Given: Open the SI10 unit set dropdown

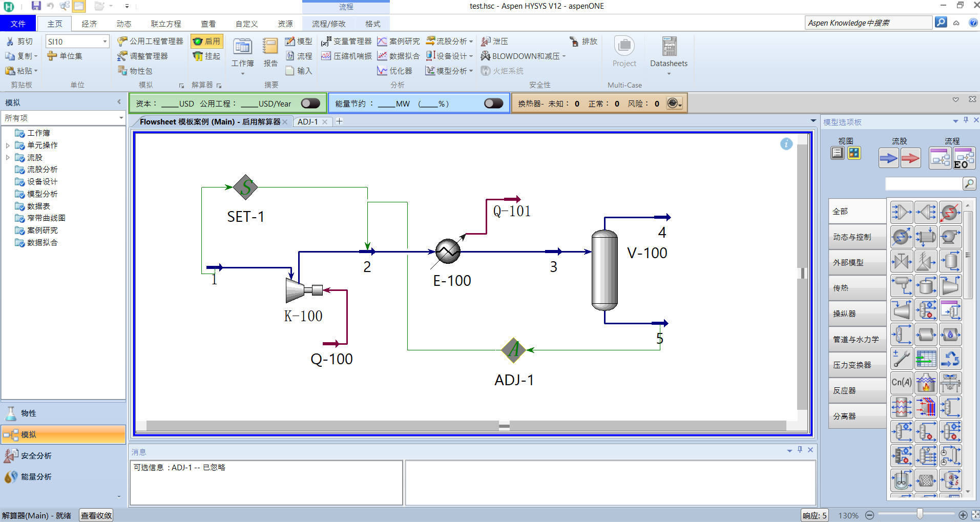Looking at the screenshot, I should (x=105, y=41).
